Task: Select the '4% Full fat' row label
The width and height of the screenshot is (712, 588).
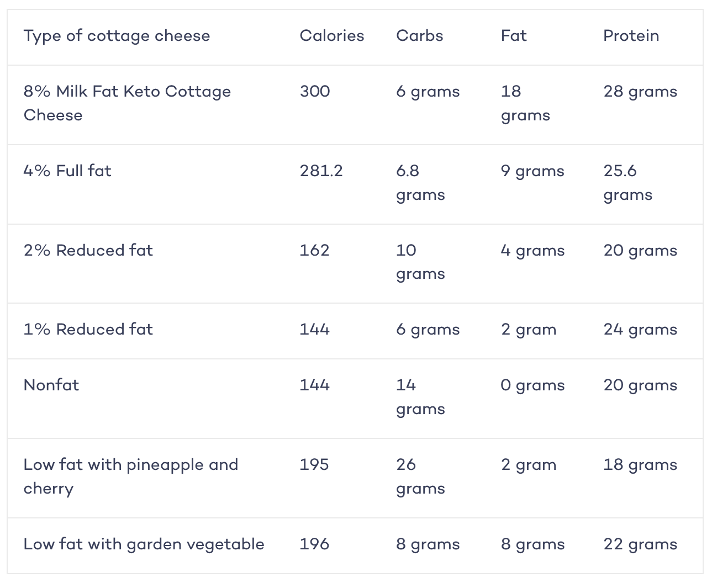Action: [67, 171]
